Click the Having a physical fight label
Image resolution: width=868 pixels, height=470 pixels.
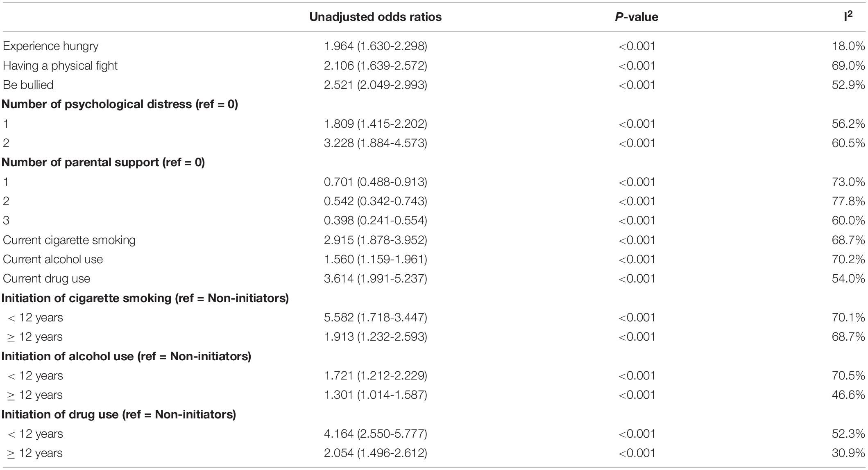(60, 66)
